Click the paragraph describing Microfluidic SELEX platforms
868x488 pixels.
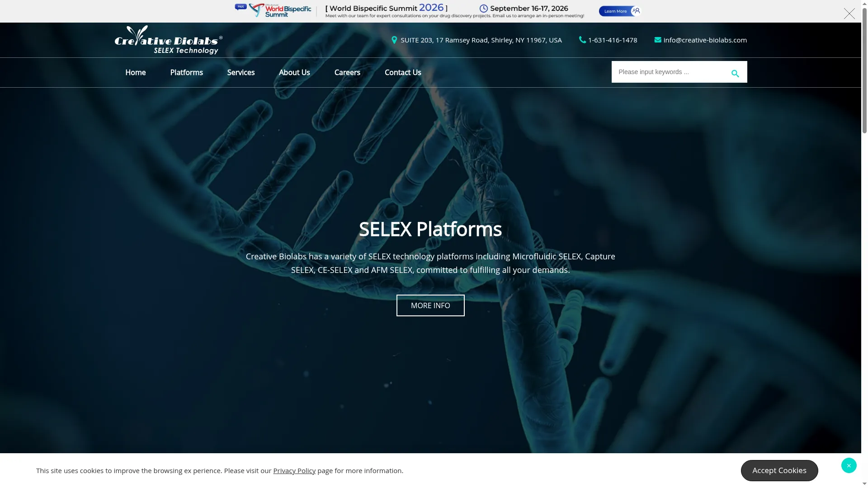(x=430, y=263)
